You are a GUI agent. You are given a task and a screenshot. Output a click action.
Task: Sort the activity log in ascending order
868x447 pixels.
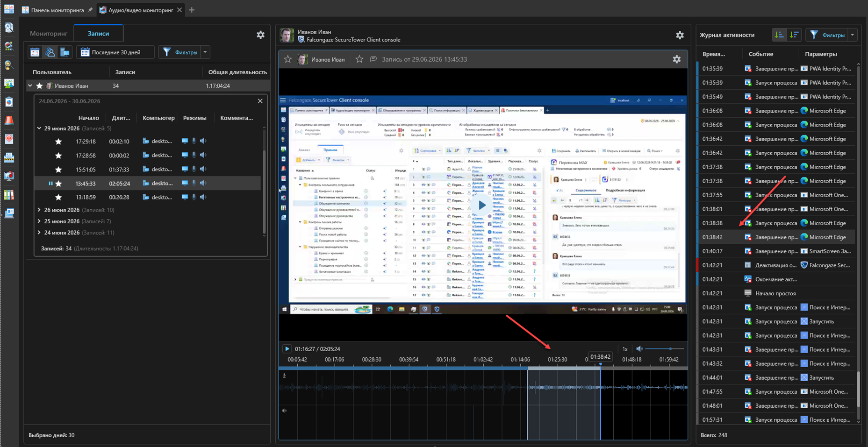coord(779,35)
